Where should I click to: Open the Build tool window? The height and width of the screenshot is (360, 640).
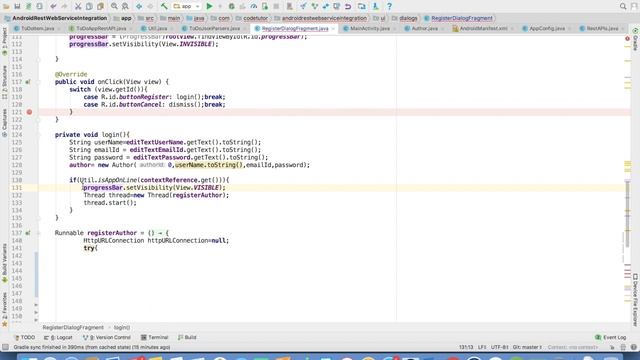187,338
